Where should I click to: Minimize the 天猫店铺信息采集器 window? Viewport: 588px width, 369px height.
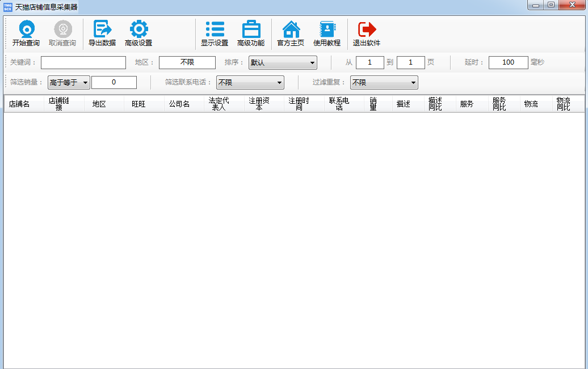(536, 5)
